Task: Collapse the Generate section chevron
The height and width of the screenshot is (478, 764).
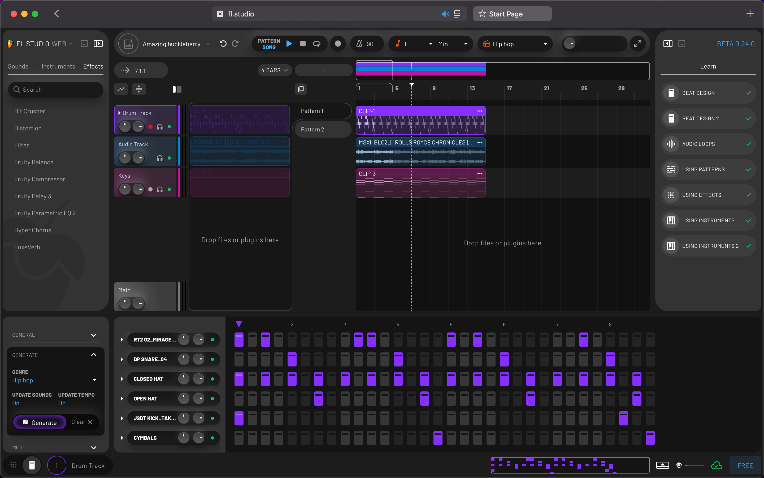Action: 93,355
